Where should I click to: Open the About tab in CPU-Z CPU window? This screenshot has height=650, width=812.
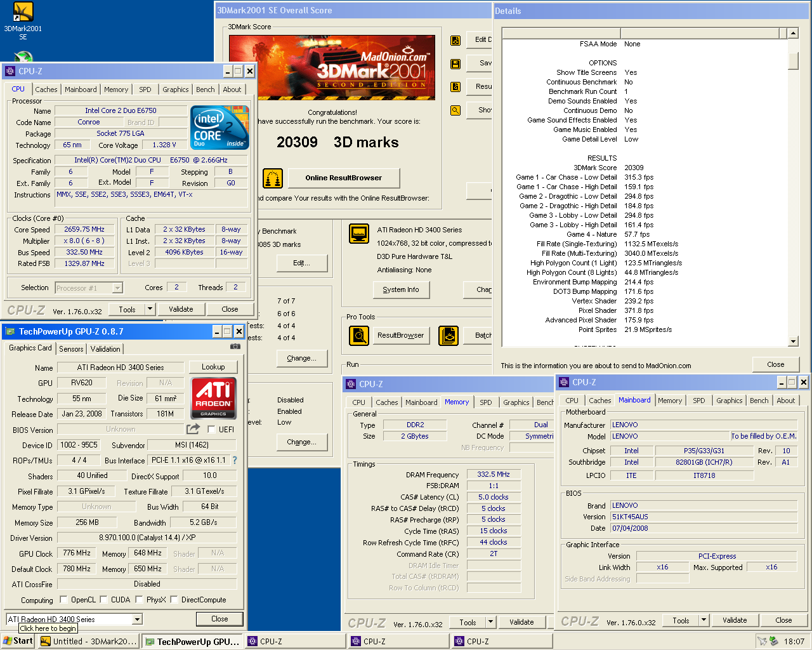click(232, 90)
